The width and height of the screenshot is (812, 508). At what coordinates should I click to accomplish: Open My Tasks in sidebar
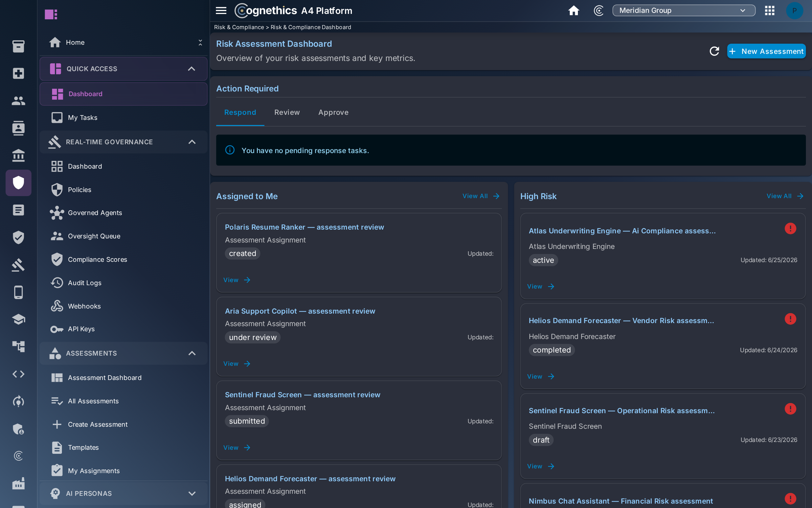123,118
